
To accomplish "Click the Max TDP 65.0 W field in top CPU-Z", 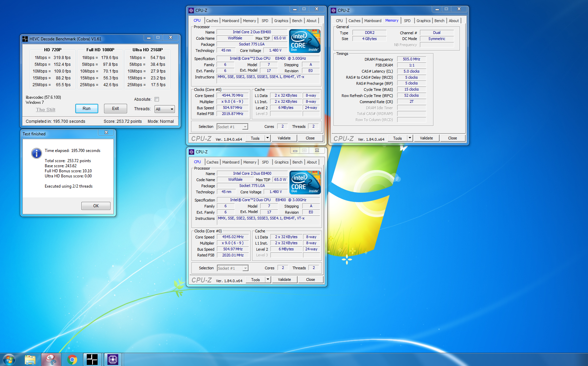I will coord(280,38).
